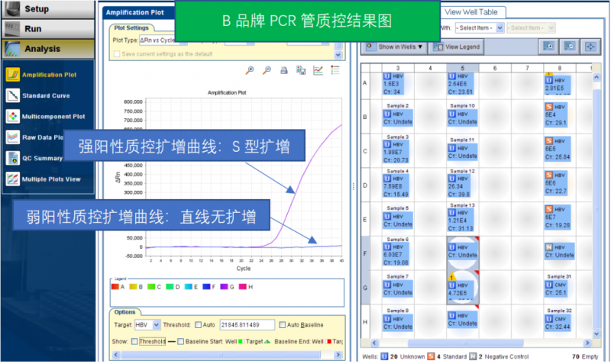
Task: Click Negative Control wells legend icon
Action: (473, 356)
